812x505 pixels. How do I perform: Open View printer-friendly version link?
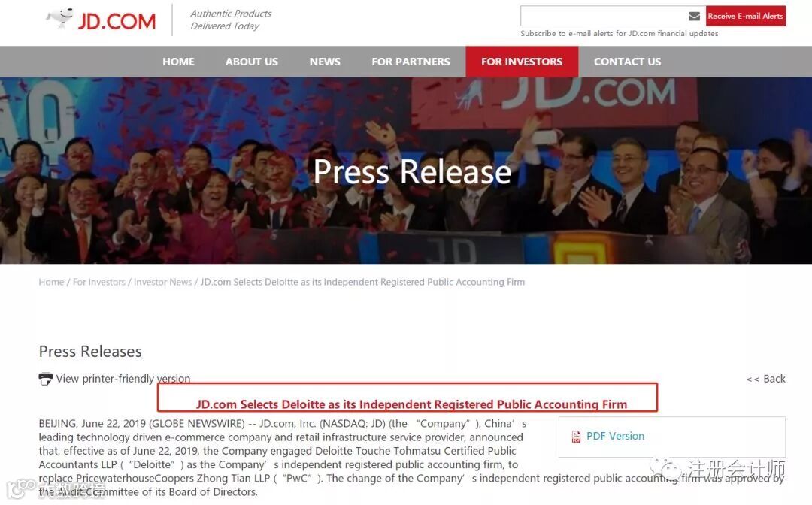pos(123,379)
